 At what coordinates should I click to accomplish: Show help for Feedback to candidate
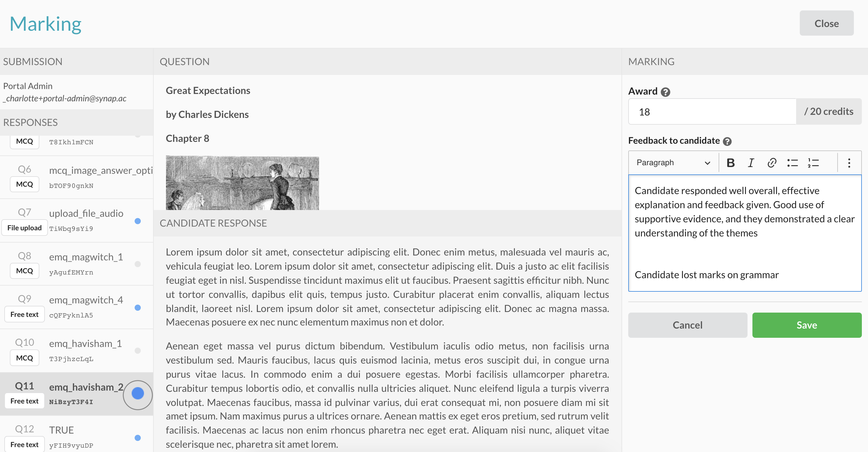(x=727, y=141)
